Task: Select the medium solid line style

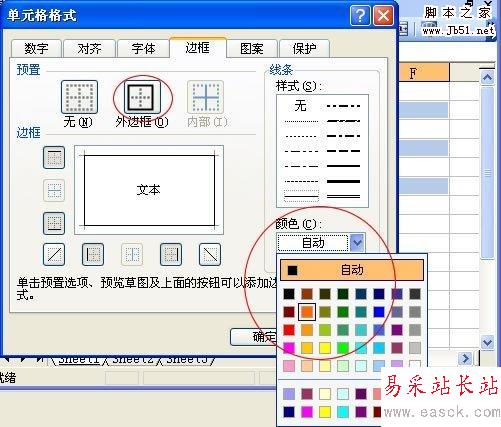Action: click(343, 166)
